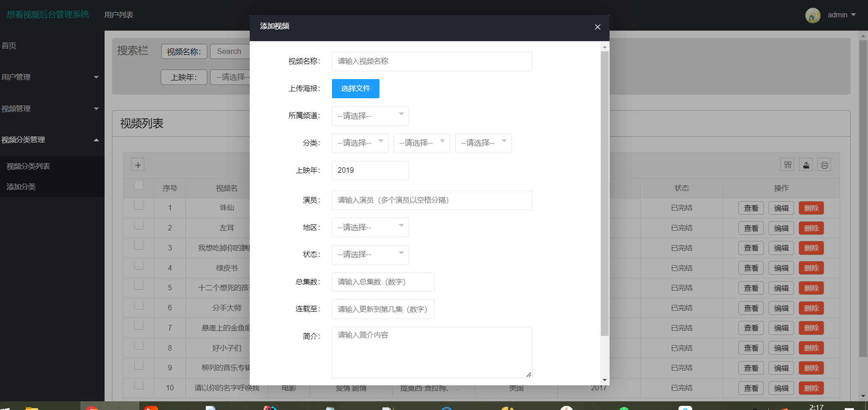Open the first 分类 dropdown

[360, 143]
